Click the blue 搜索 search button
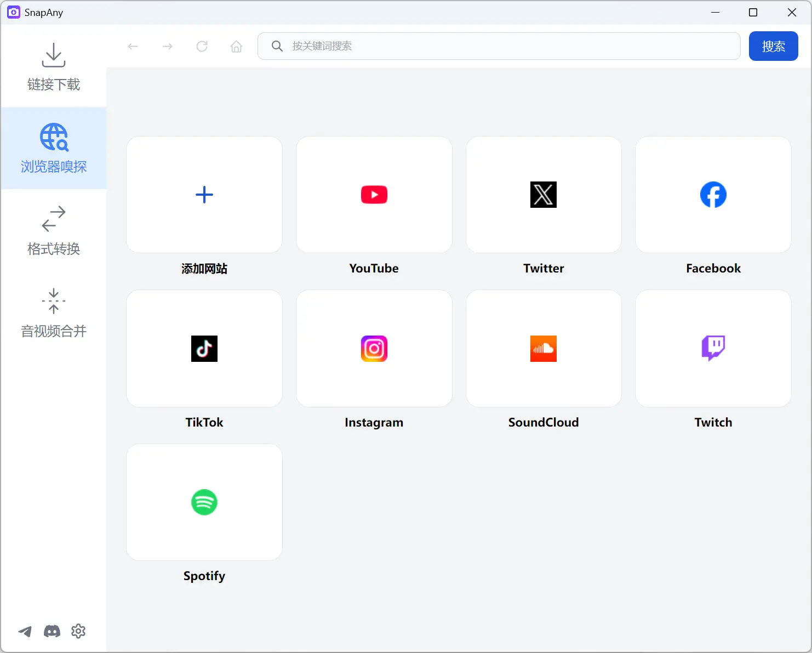This screenshot has height=653, width=812. (773, 46)
